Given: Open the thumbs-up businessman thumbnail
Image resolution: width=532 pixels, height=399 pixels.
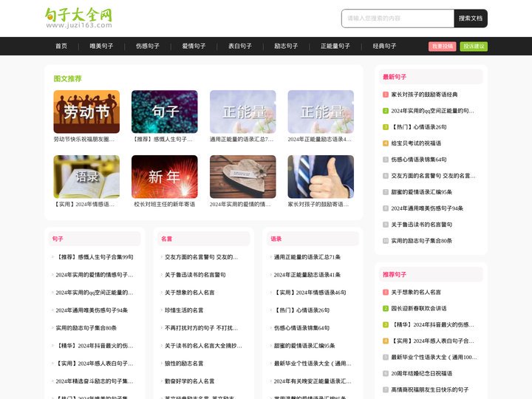Looking at the screenshot, I should 321,177.
